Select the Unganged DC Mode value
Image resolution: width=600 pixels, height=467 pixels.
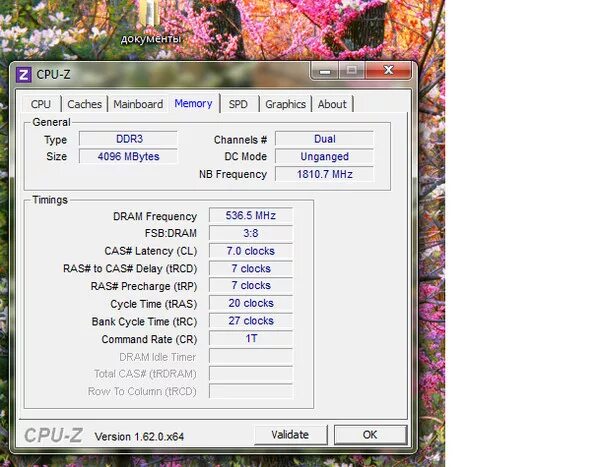[x=324, y=157]
